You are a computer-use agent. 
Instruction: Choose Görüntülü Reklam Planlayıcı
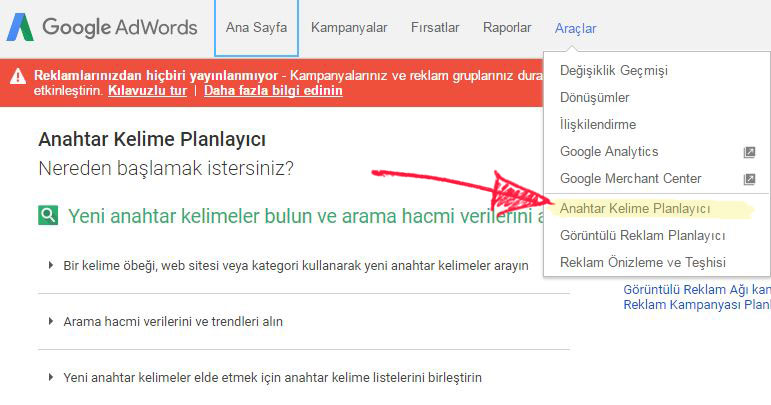point(642,236)
